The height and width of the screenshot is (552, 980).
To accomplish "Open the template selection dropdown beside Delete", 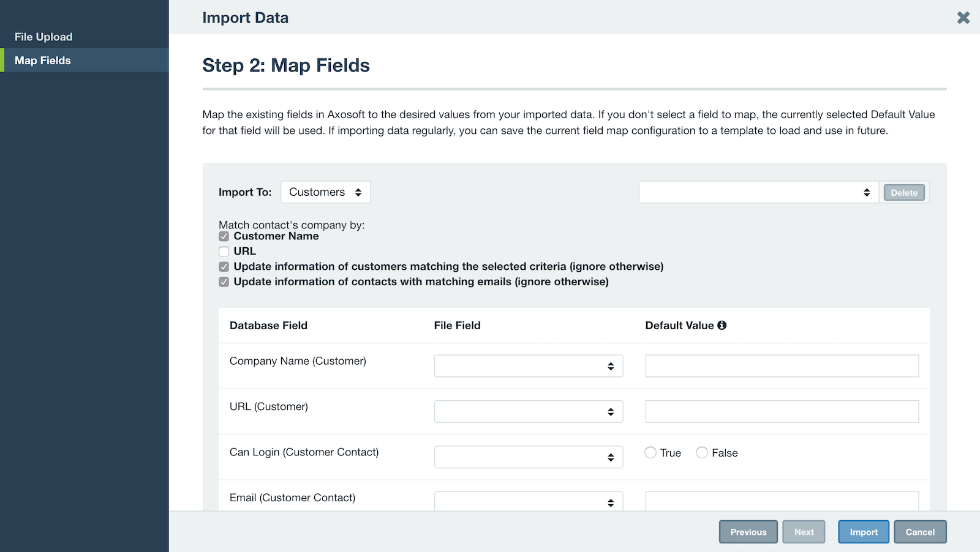I will pos(758,192).
